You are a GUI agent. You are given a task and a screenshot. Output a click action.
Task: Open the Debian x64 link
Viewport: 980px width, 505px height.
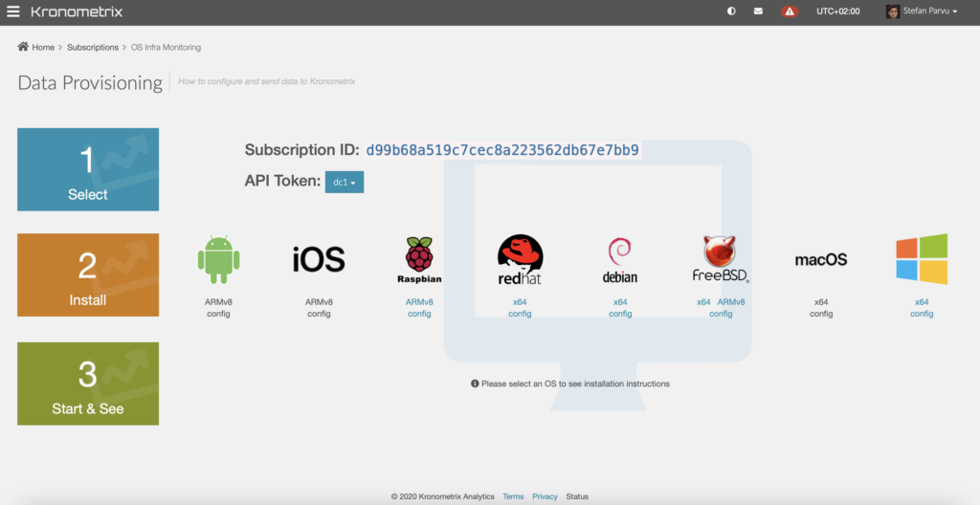pyautogui.click(x=620, y=302)
